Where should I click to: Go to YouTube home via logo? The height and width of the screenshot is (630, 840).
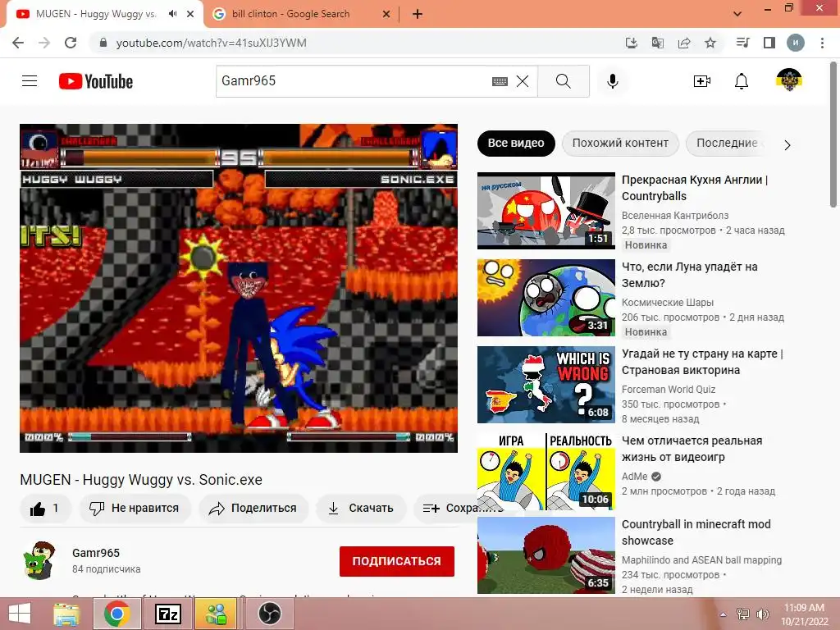(96, 81)
